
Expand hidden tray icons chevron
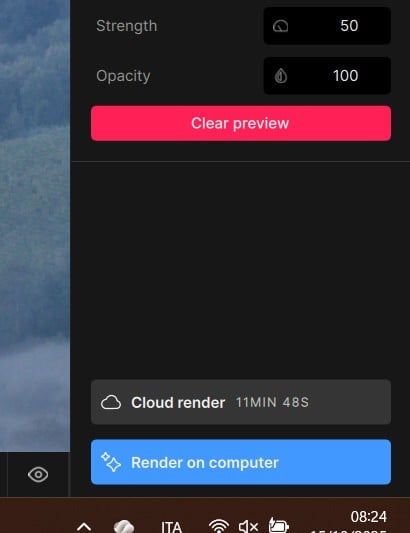(x=84, y=527)
